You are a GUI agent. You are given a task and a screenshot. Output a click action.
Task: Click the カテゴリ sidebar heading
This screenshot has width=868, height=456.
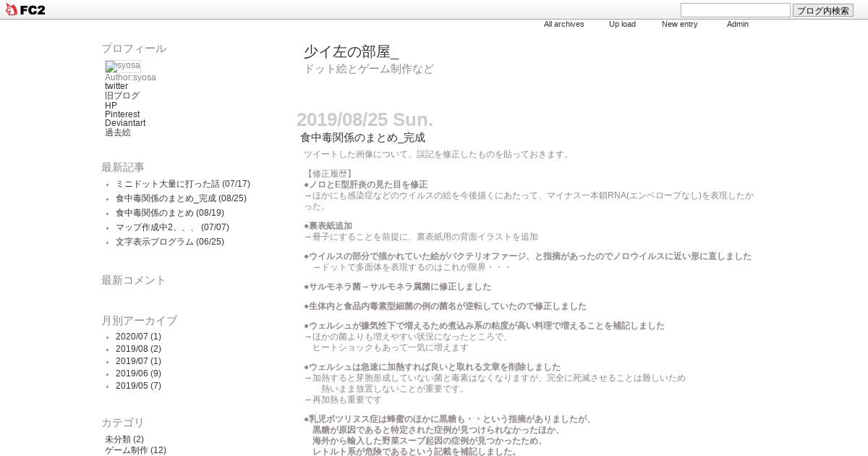point(123,423)
